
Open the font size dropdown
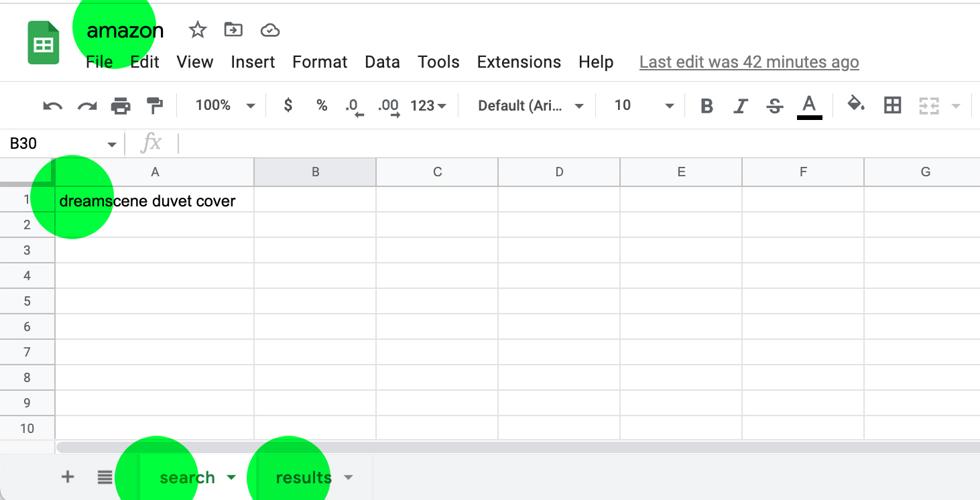pyautogui.click(x=640, y=105)
